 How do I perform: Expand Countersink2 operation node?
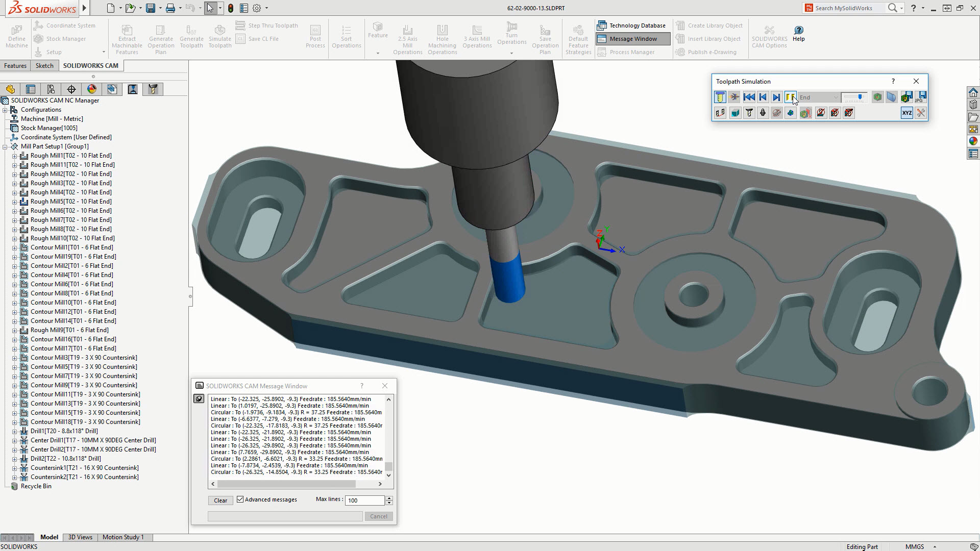click(x=14, y=478)
